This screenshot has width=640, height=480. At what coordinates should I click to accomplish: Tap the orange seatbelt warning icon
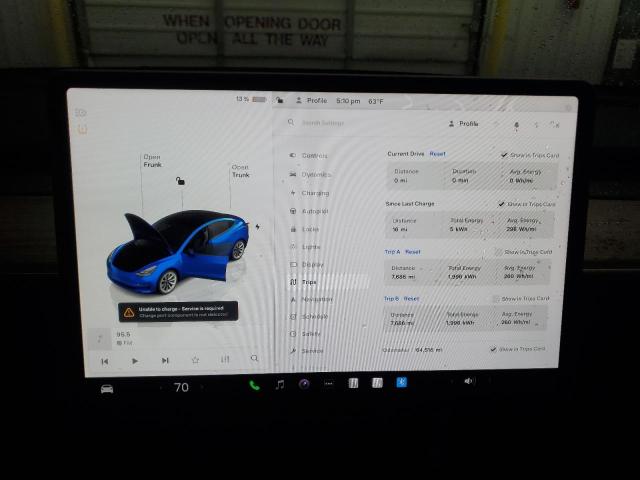coord(82,130)
